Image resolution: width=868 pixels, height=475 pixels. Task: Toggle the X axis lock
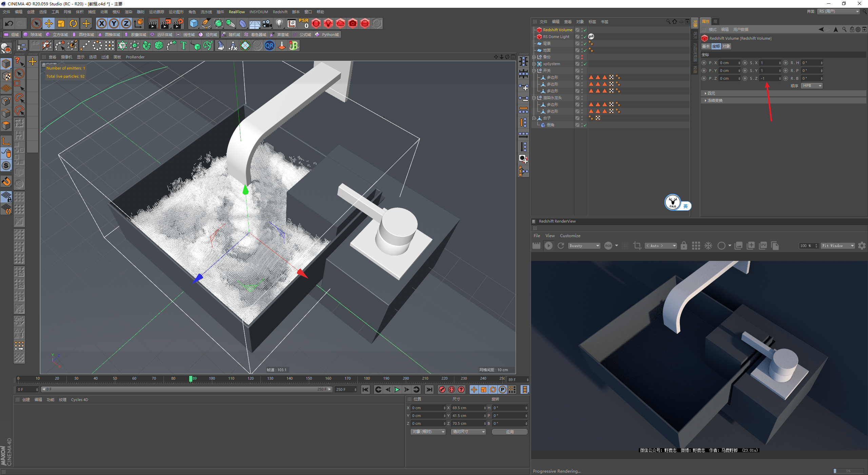pos(101,23)
